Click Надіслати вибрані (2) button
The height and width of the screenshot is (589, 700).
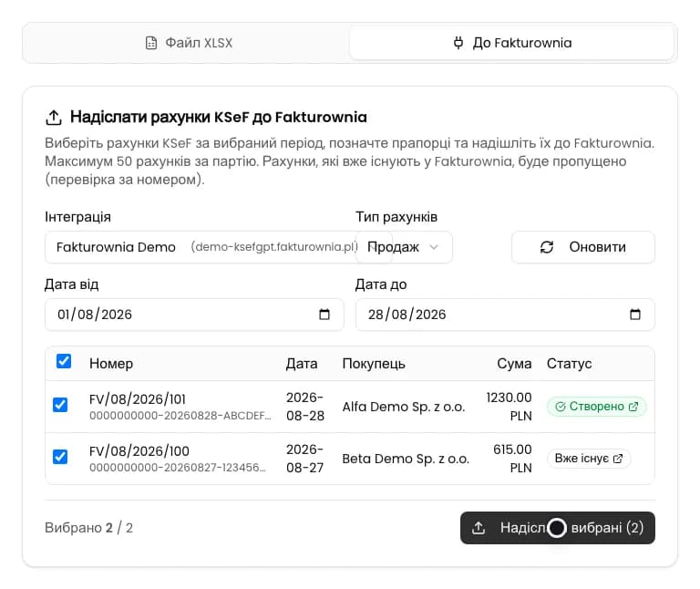click(558, 528)
